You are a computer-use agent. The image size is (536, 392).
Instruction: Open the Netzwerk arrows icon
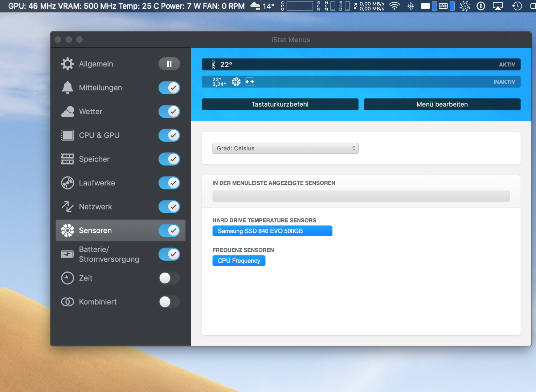coord(67,207)
